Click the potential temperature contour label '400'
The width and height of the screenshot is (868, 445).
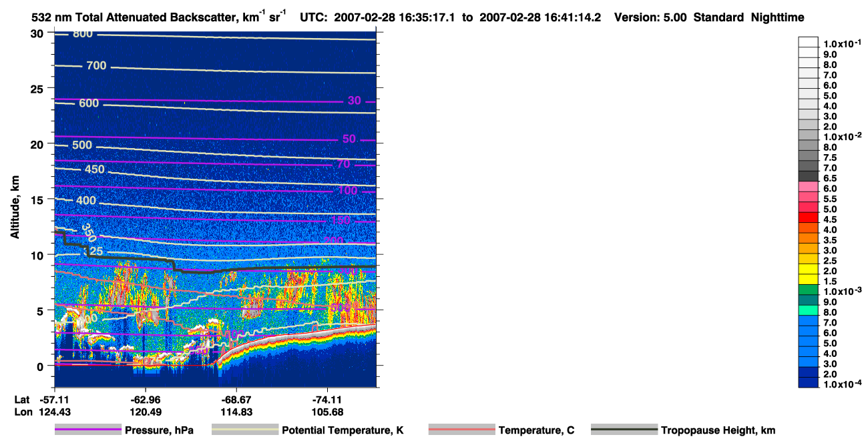coord(87,201)
